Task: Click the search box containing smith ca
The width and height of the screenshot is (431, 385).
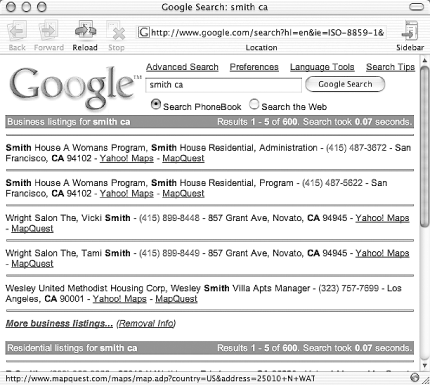Action: click(x=223, y=85)
